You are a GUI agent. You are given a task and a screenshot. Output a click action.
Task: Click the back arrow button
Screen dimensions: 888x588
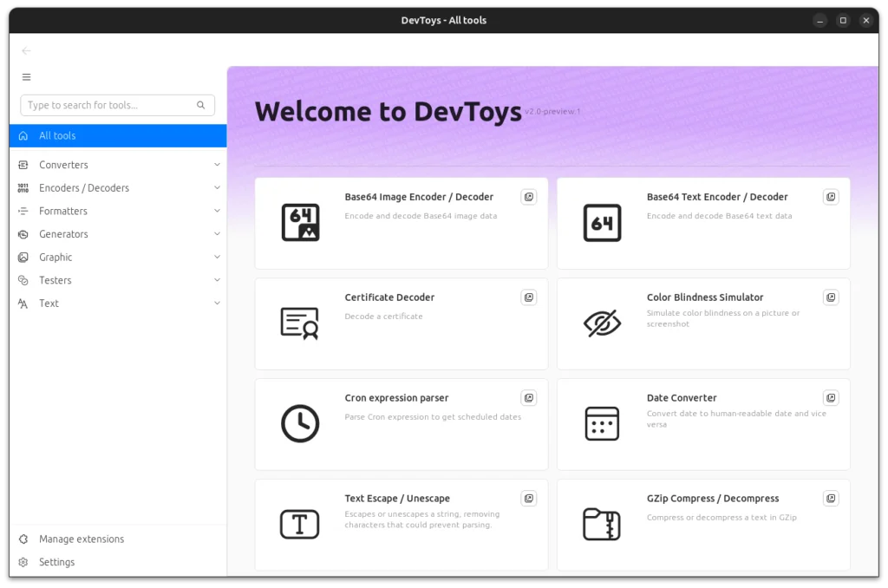pyautogui.click(x=27, y=51)
